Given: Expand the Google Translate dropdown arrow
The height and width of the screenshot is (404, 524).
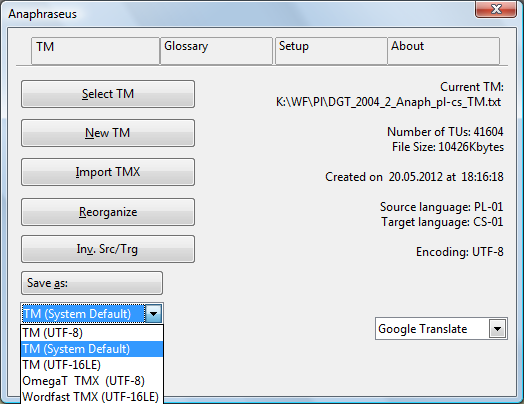Looking at the screenshot, I should pyautogui.click(x=497, y=329).
